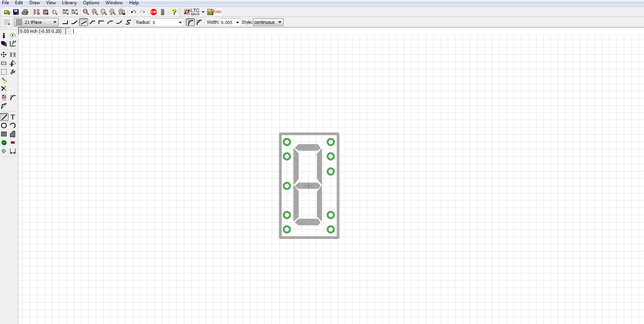Save the library with the floppy disk icon

16,12
